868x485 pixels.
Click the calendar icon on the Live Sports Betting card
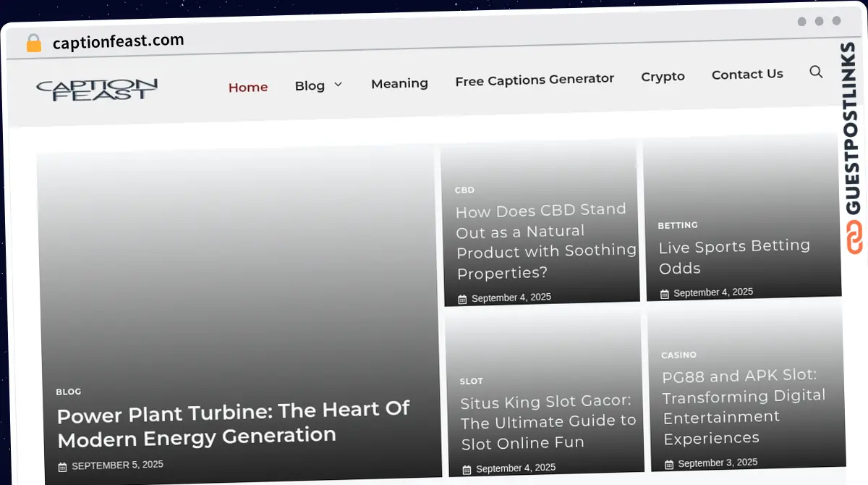point(665,293)
